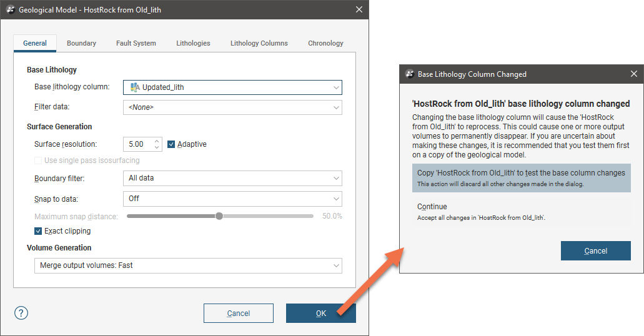Click the Updated_lith column icon

coord(134,87)
